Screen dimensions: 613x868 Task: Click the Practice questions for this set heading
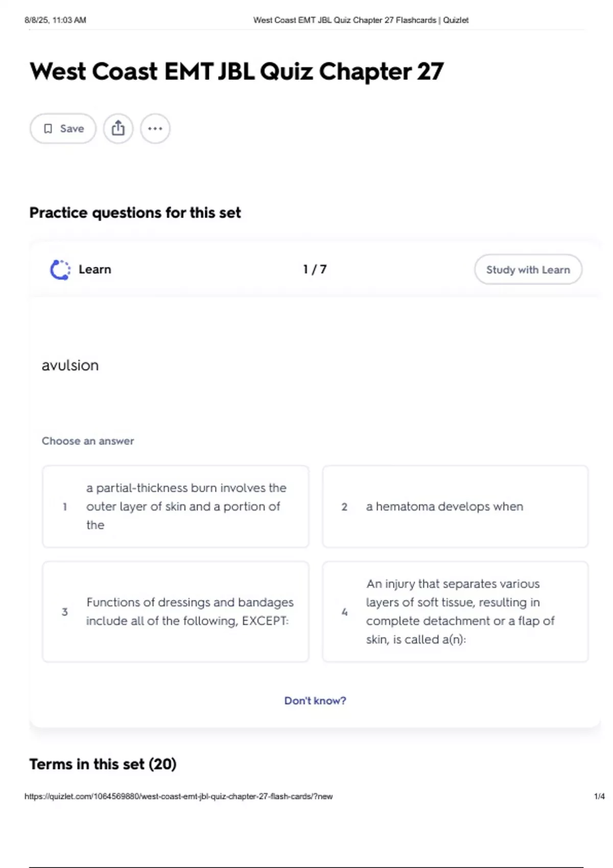pyautogui.click(x=135, y=212)
